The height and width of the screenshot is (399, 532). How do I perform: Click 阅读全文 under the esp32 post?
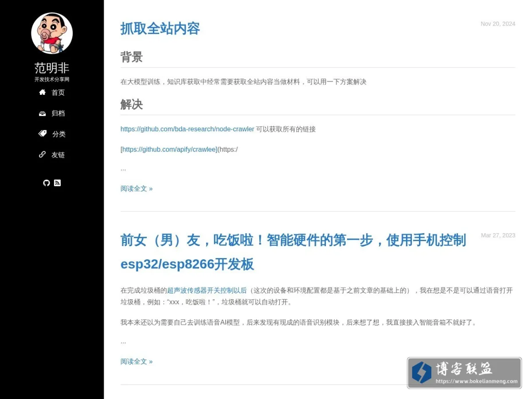pyautogui.click(x=137, y=361)
